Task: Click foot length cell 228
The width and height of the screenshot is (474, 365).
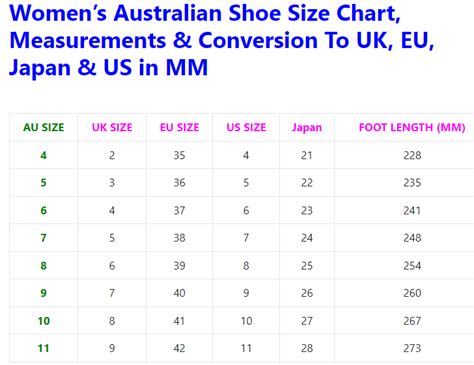Action: point(412,155)
